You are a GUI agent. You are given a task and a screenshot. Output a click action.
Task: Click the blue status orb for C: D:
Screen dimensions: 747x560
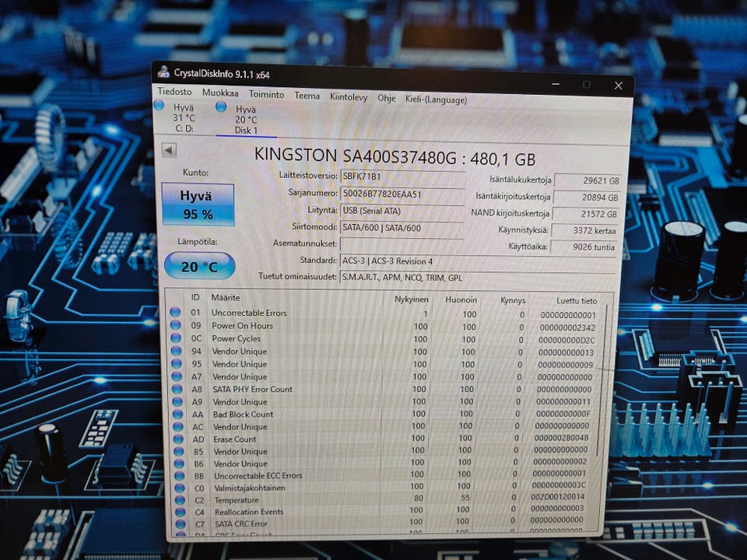[159, 105]
